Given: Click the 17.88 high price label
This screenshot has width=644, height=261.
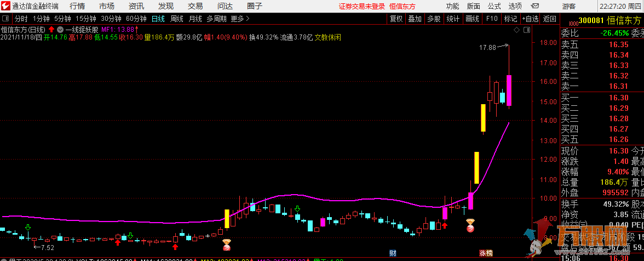Looking at the screenshot, I should (487, 48).
